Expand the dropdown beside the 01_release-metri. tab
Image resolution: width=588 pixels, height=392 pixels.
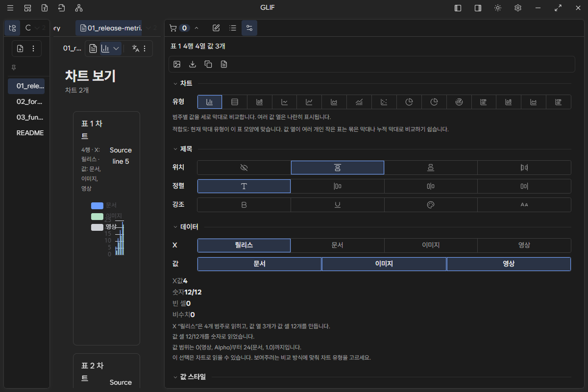tap(148, 28)
